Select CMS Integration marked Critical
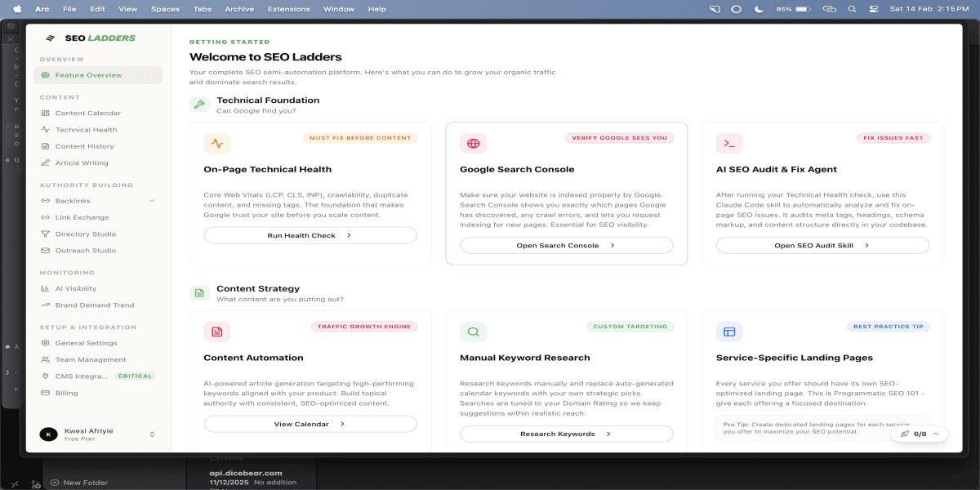980x490 pixels. point(81,376)
